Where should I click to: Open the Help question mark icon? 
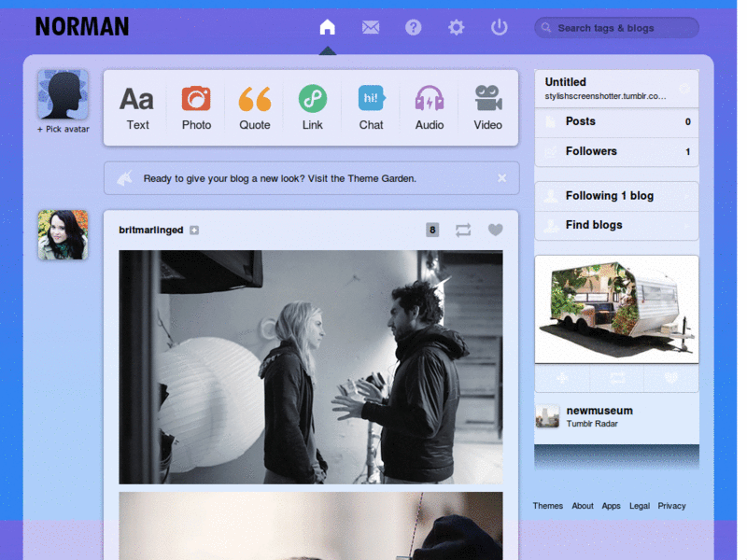413,27
